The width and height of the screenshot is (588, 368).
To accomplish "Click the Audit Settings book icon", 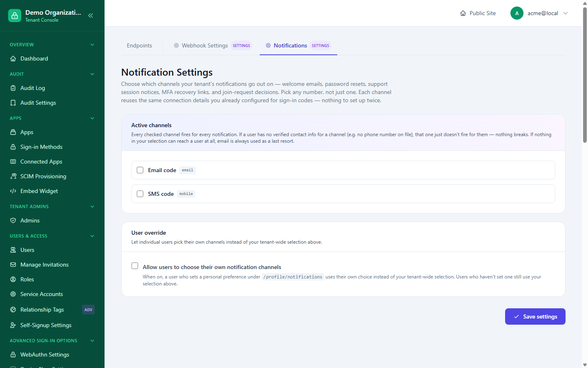I will [x=13, y=103].
